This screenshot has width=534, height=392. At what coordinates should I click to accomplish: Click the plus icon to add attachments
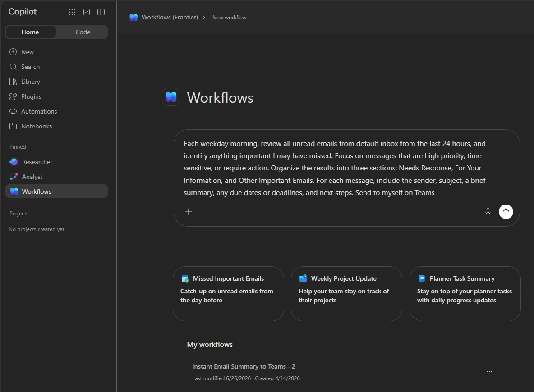[x=189, y=212]
